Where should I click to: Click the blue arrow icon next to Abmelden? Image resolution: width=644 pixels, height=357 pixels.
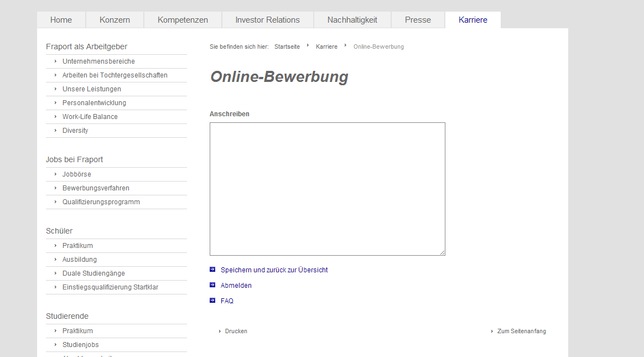(212, 285)
